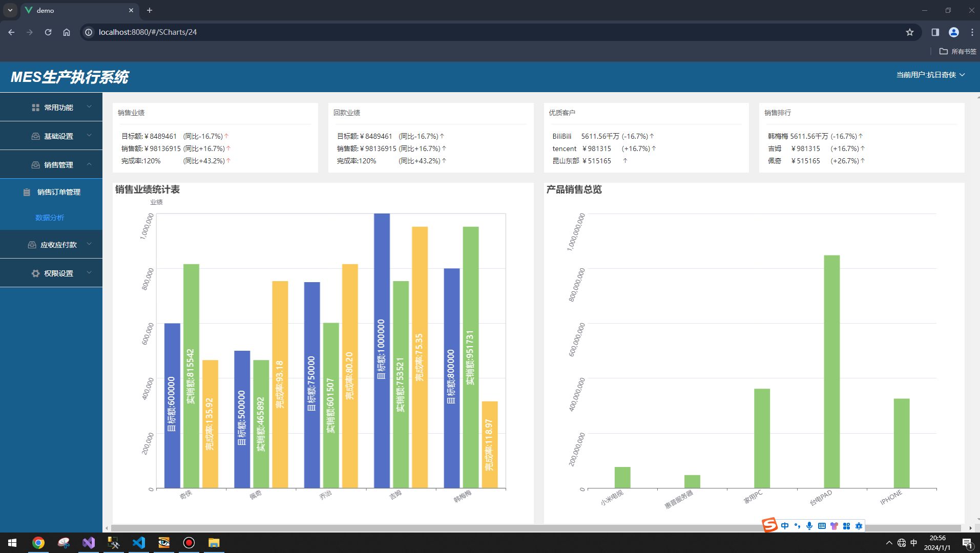Viewport: 980px width, 553px height.
Task: Click the horizontal scrollbar thumb
Action: (x=536, y=528)
